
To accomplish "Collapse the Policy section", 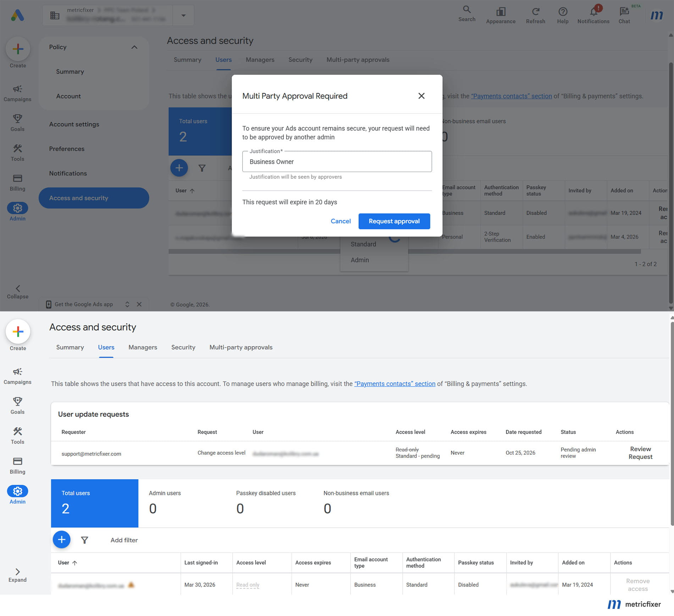I will point(134,47).
